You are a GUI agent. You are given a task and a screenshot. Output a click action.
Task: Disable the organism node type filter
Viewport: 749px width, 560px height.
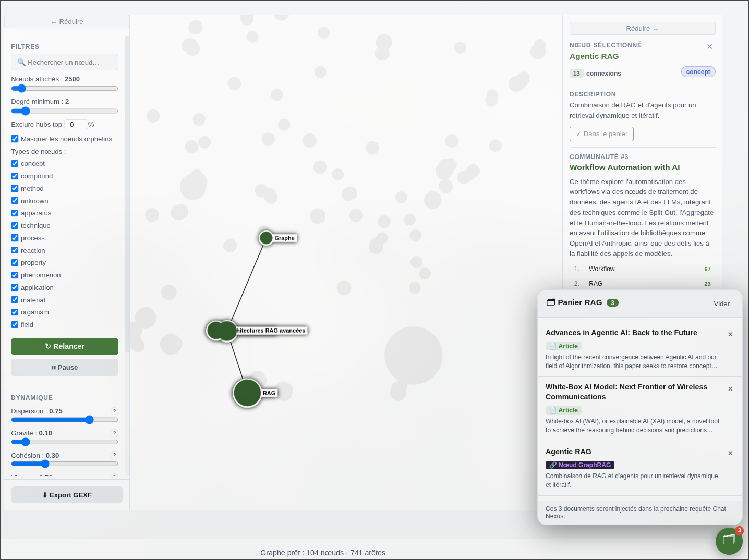pyautogui.click(x=15, y=312)
